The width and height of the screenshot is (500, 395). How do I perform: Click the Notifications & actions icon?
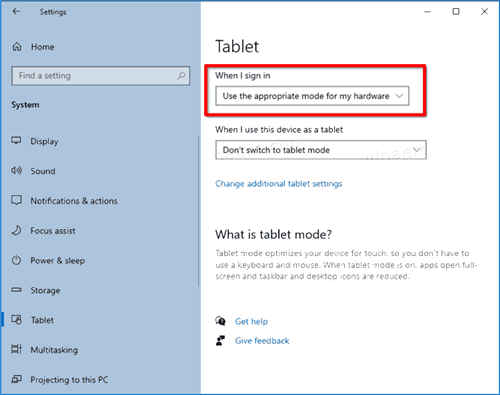click(x=16, y=200)
